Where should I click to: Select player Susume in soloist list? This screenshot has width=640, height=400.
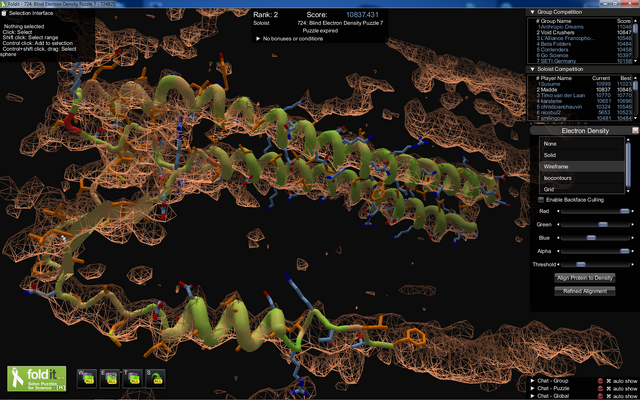550,84
